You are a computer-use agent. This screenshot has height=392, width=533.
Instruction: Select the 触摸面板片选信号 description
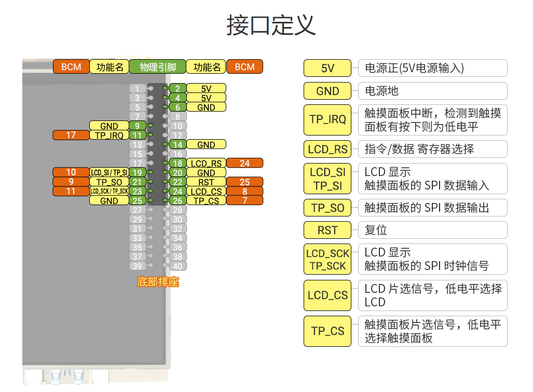tap(433, 331)
